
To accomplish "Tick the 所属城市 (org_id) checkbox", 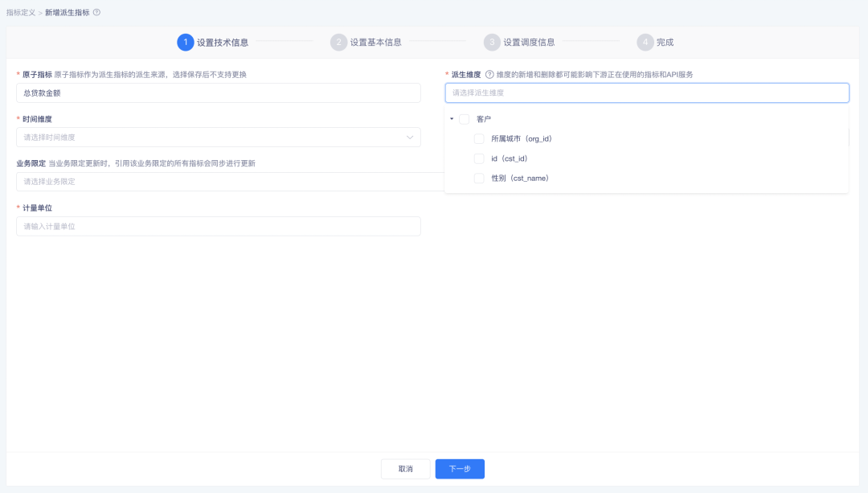I will click(x=479, y=138).
